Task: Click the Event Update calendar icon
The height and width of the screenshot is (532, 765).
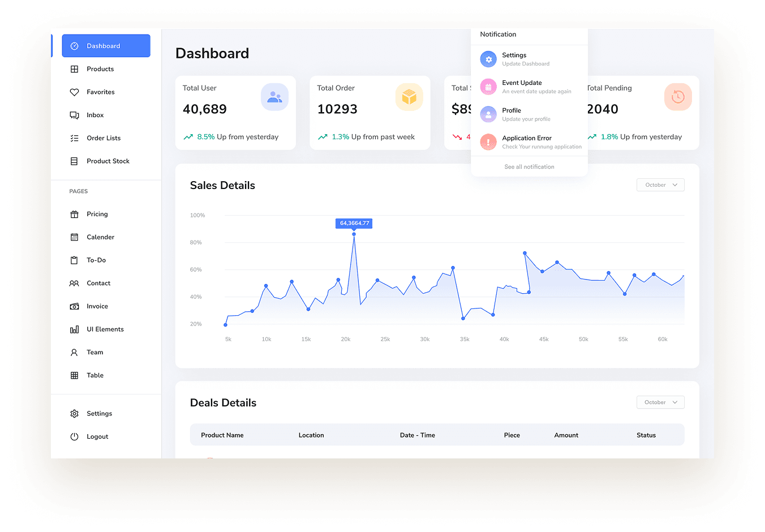Action: click(488, 87)
